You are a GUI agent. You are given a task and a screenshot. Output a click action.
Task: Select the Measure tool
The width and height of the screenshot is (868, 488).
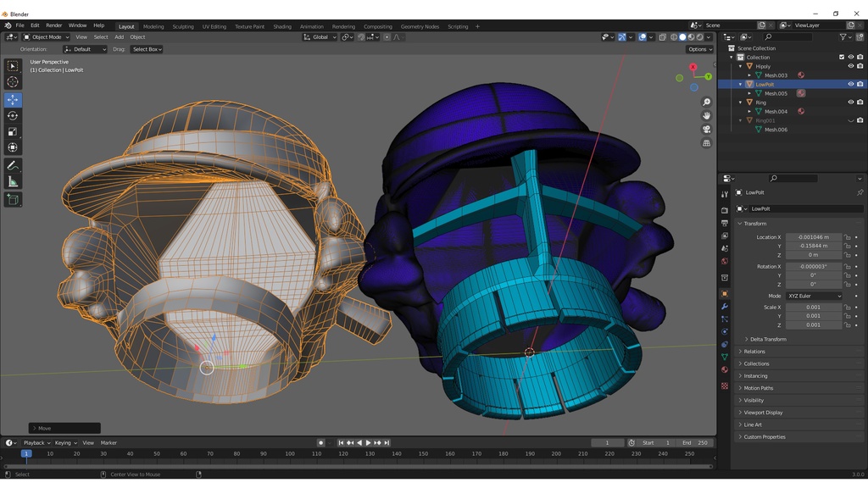[13, 181]
